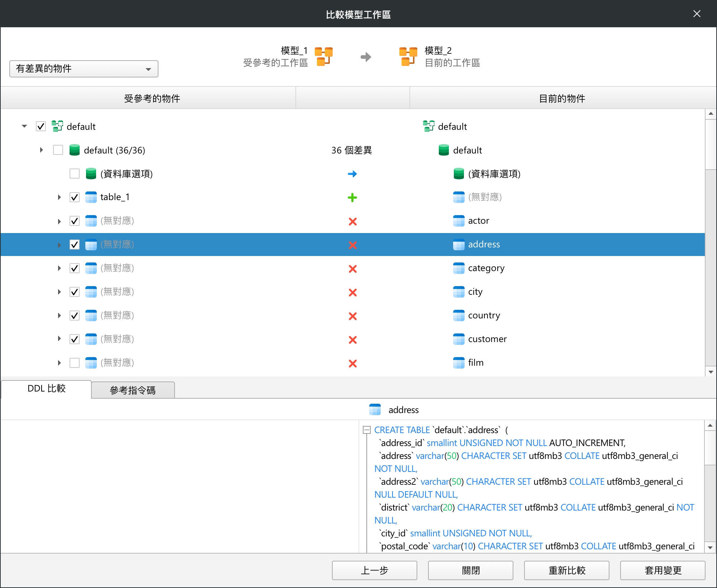Click the category table icon
The image size is (717, 588).
[x=459, y=268]
